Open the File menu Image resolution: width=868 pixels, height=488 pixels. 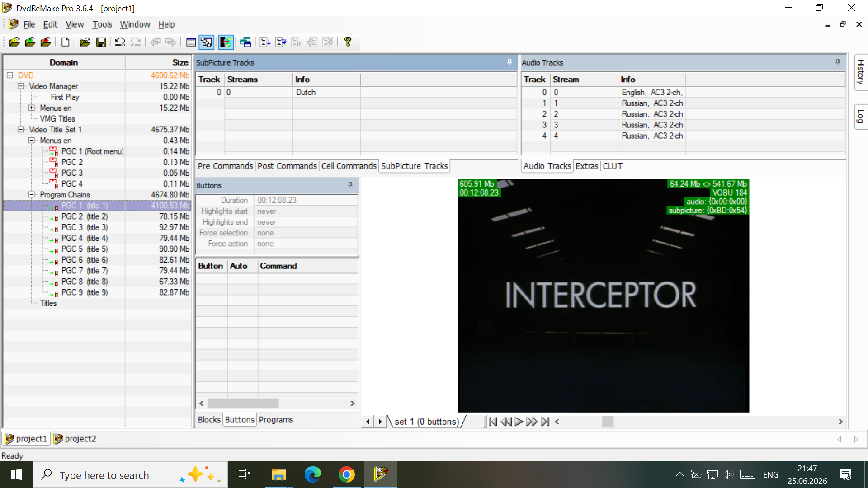29,24
